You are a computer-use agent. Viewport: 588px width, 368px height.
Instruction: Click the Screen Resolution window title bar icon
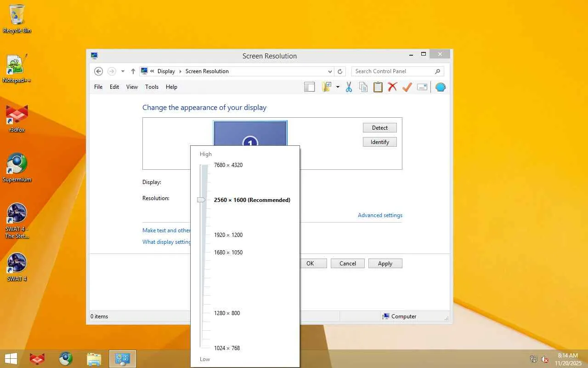94,56
